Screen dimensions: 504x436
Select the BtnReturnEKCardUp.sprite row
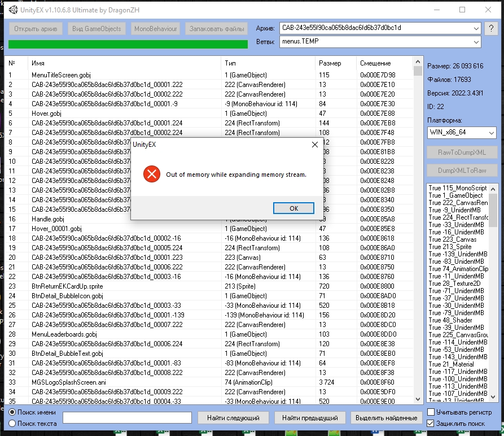point(209,286)
